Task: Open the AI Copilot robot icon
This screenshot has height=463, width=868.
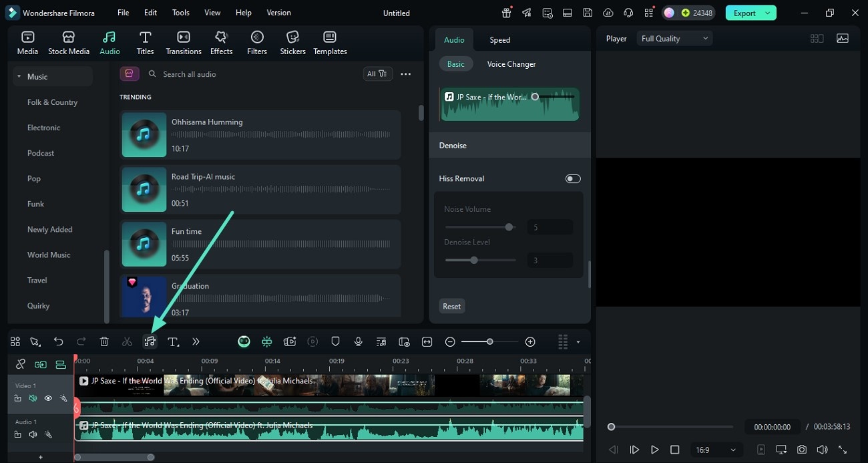Action: [x=244, y=341]
